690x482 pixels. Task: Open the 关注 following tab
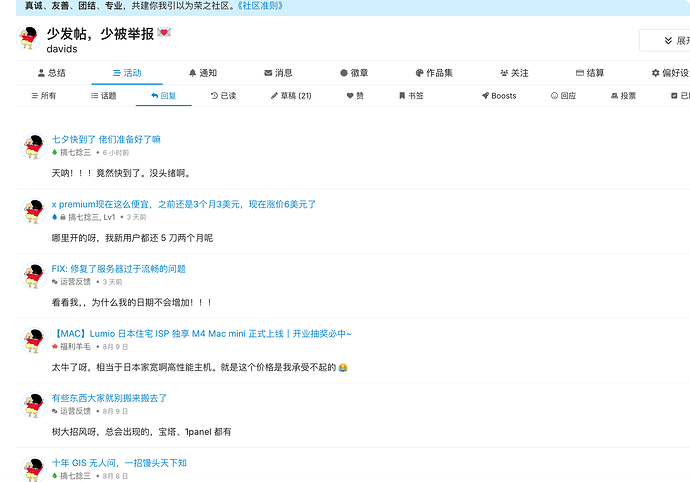tap(514, 73)
